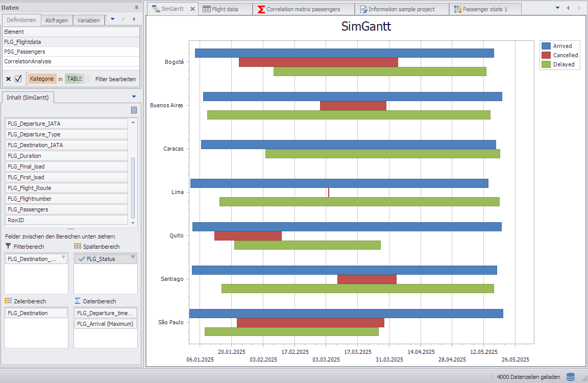This screenshot has height=383, width=588.
Task: Open the Daten tabs dropdown arrow
Action: click(x=112, y=19)
